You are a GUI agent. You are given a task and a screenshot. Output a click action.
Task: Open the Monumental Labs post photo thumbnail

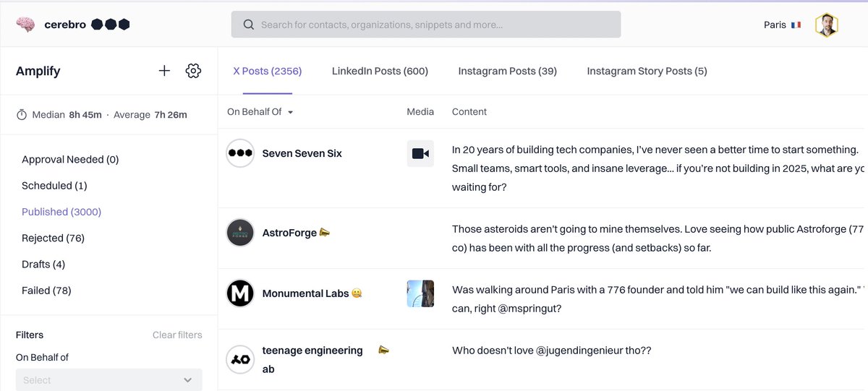point(420,293)
